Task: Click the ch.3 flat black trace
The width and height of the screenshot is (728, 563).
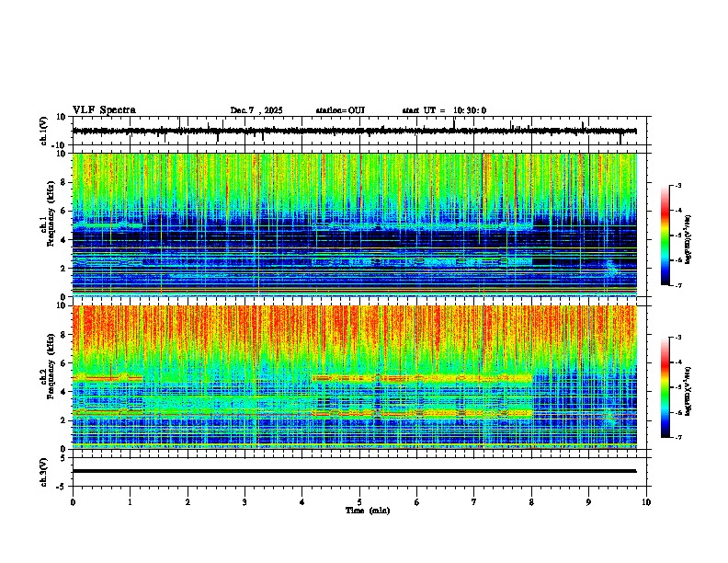Action: click(x=354, y=471)
